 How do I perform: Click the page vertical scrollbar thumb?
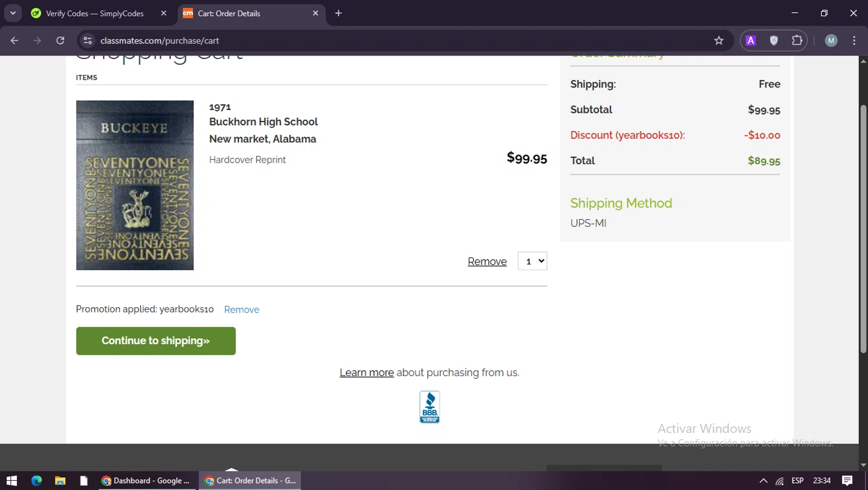pos(863,229)
